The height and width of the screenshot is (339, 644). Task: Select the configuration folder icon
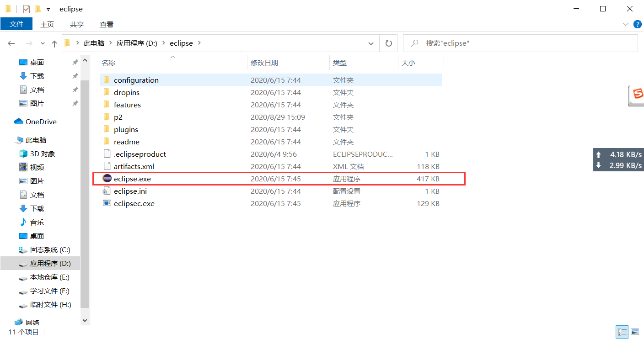(107, 80)
